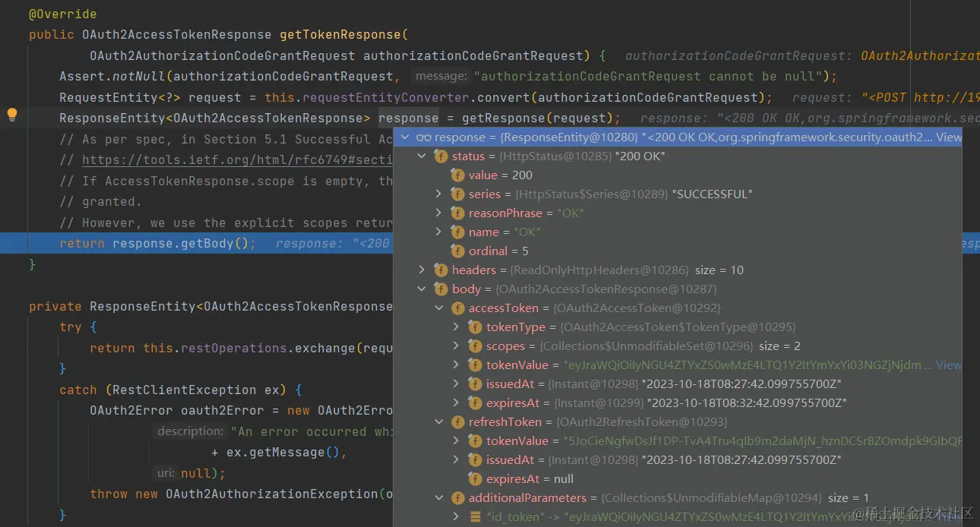Expand the headers node
980x527 pixels.
[422, 270]
